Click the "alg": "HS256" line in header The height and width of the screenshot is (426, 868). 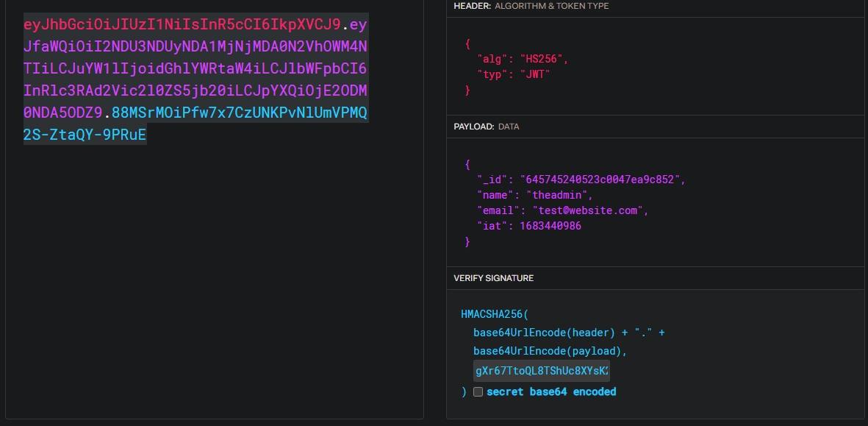point(523,58)
